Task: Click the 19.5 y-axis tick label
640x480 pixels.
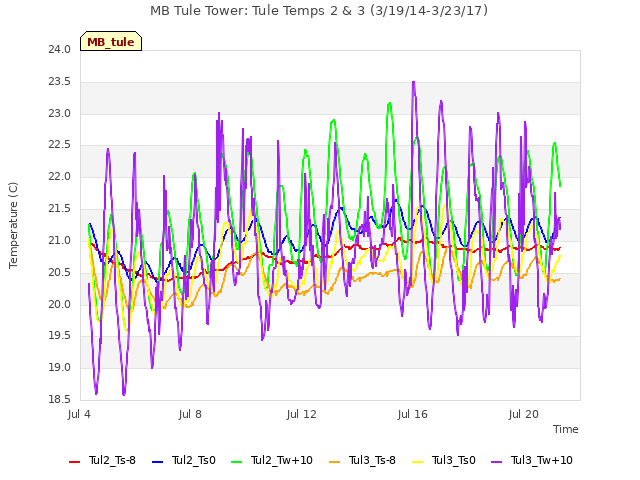Action: 60,336
